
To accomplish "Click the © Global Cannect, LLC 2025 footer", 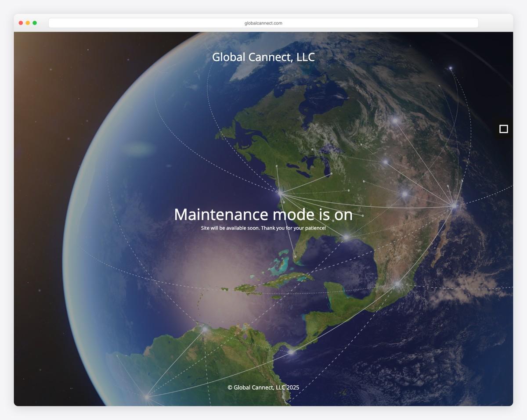I will (x=263, y=388).
